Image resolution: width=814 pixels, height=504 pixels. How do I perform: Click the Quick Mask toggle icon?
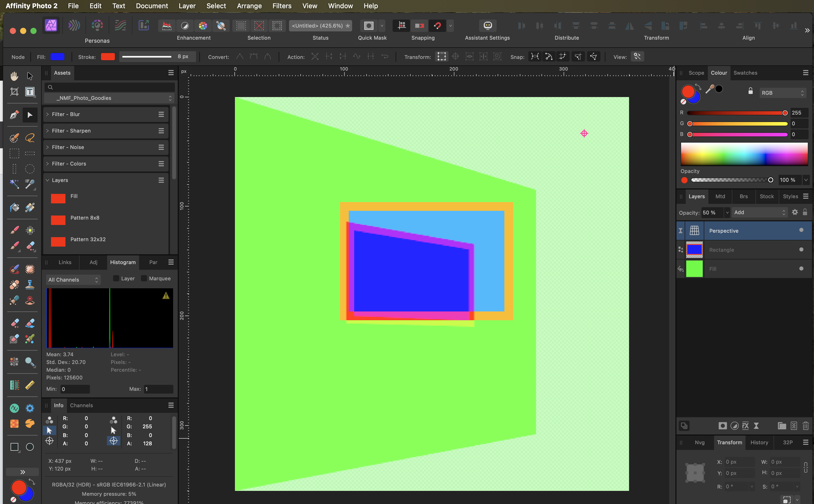coord(368,26)
